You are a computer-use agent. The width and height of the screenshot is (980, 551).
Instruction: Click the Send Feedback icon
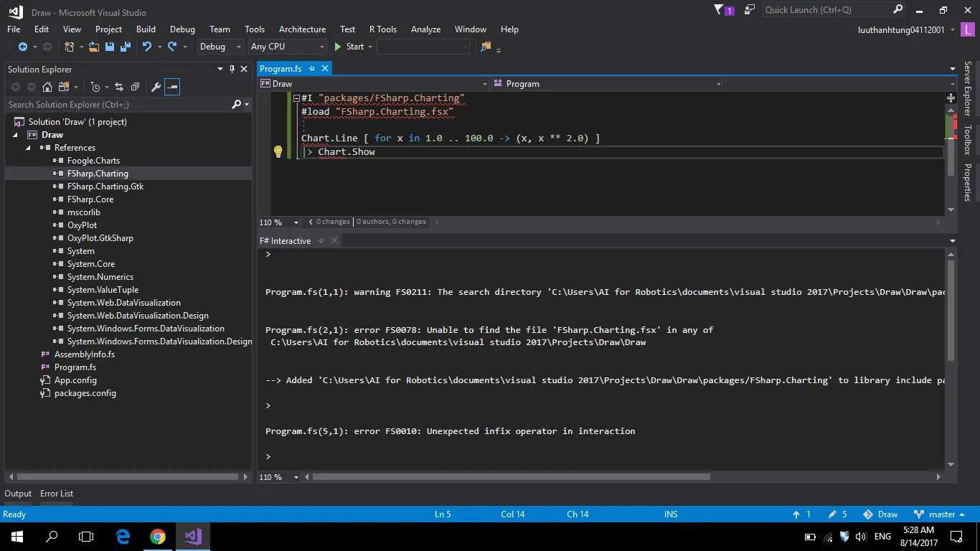tap(750, 10)
